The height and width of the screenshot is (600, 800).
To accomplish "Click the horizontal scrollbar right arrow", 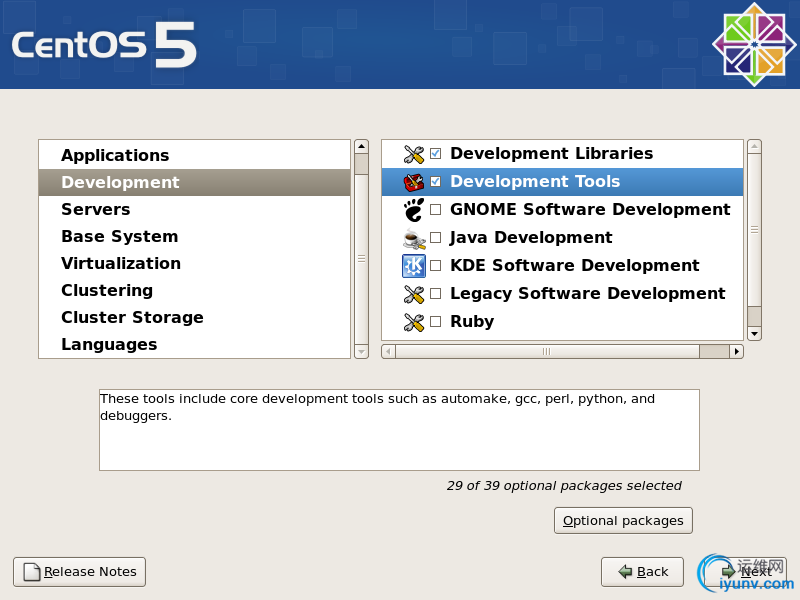I will tap(736, 352).
